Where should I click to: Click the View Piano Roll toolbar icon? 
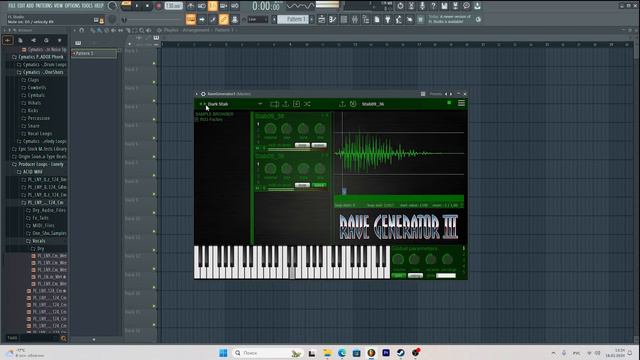tap(333, 19)
